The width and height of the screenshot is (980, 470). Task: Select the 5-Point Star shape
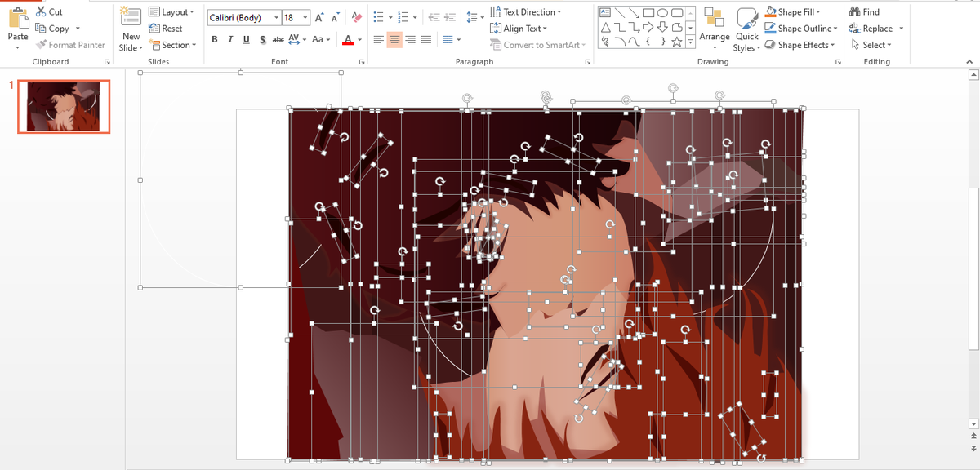point(677,42)
